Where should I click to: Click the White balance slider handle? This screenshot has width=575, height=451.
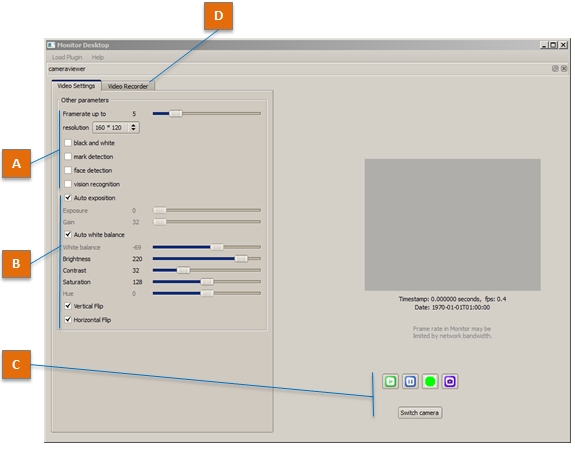[217, 247]
